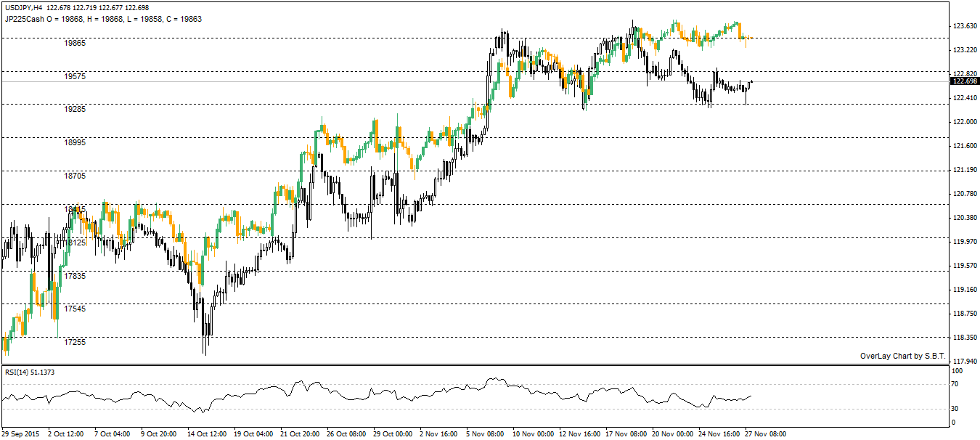The image size is (980, 440).
Task: Click the 19865 overlay level label
Action: (75, 44)
